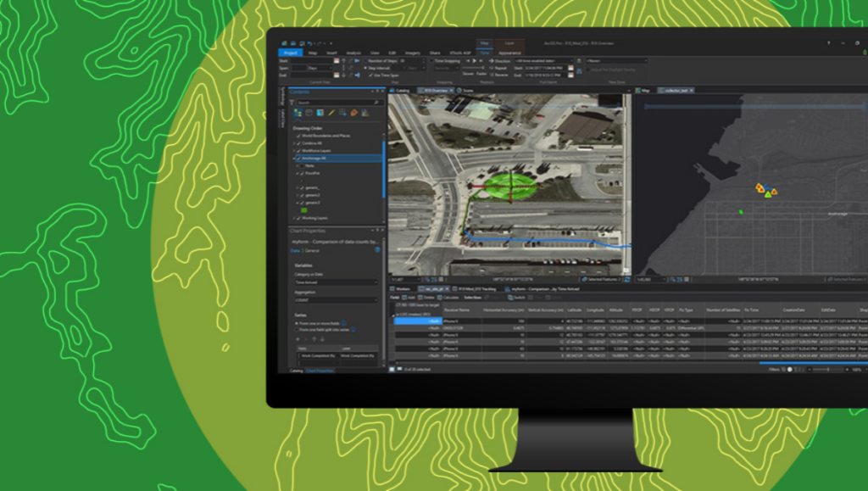Open the map scale dropdown 1:1,407
This screenshot has height=491, width=868.
pos(406,280)
